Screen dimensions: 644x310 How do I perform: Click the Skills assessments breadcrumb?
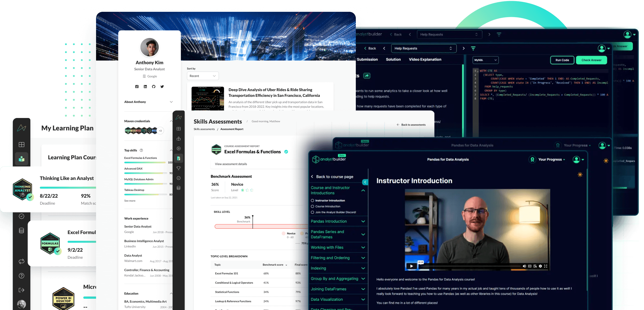pos(204,129)
